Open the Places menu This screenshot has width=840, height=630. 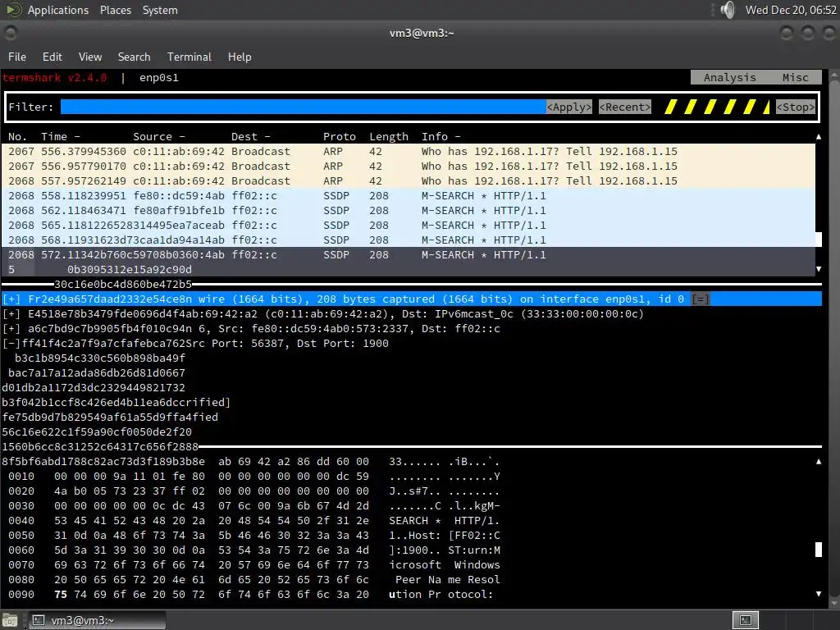(115, 10)
